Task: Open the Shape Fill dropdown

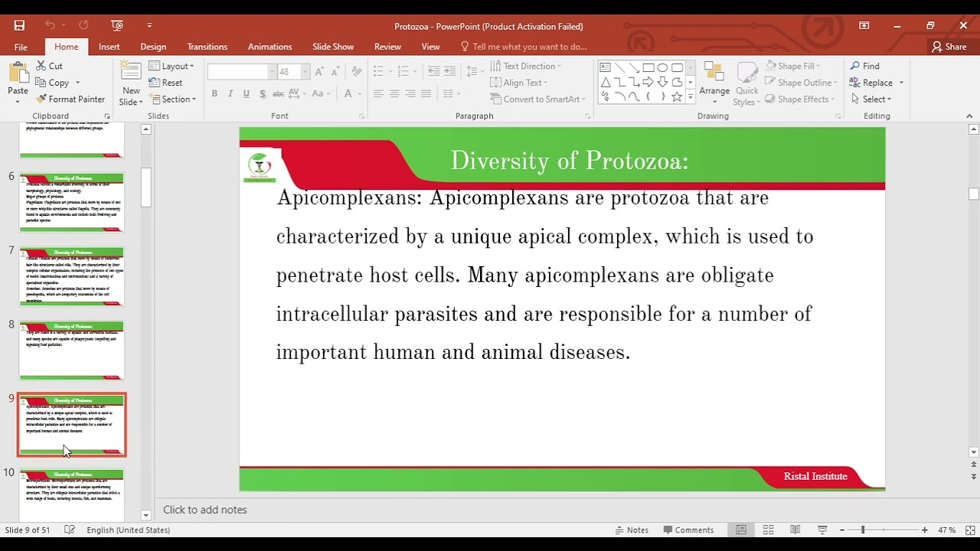Action: pyautogui.click(x=793, y=66)
